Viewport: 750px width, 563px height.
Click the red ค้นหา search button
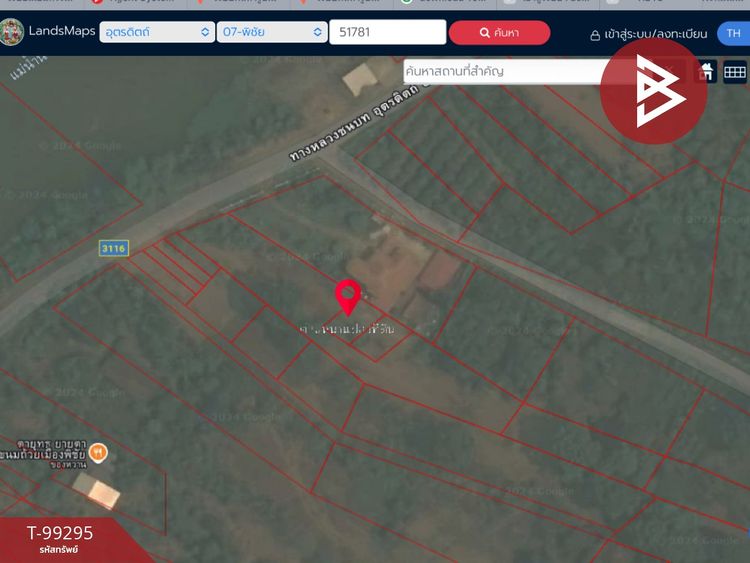coord(499,33)
